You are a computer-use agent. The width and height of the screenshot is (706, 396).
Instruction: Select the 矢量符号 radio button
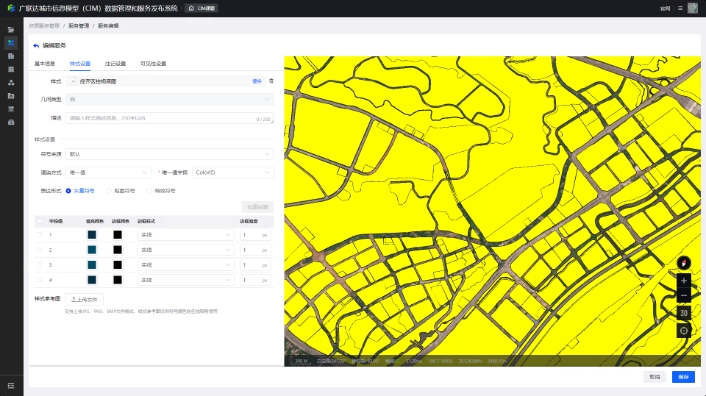(68, 191)
